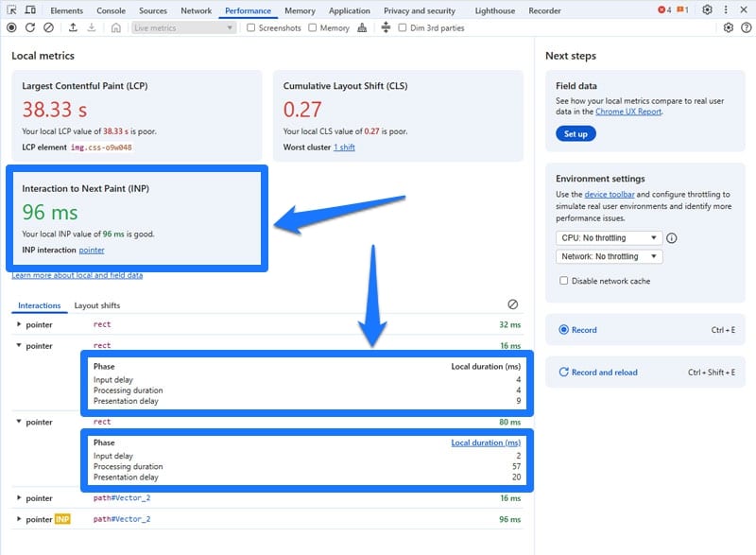Click the upload trace icon

pyautogui.click(x=73, y=28)
